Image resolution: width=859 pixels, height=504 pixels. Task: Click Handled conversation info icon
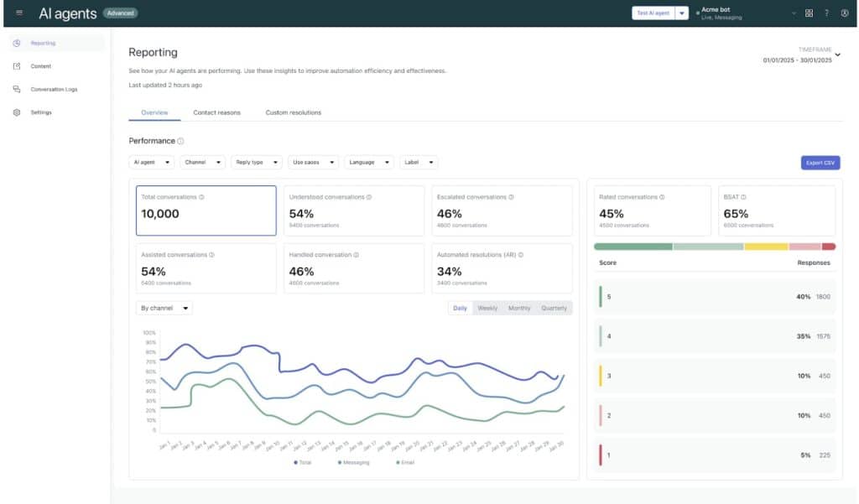point(356,255)
